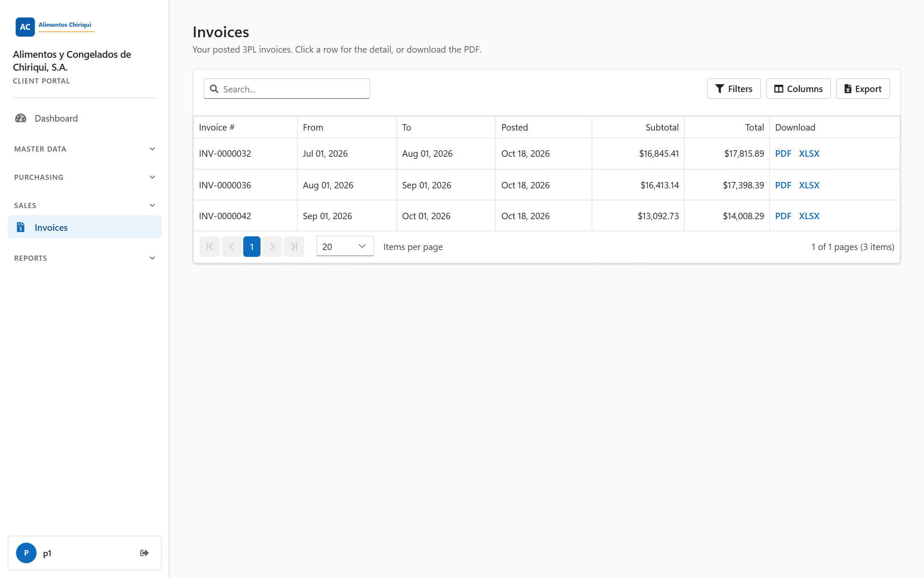Click the AC Alimentos Chiriqui logo
This screenshot has width=924, height=578.
pos(55,27)
